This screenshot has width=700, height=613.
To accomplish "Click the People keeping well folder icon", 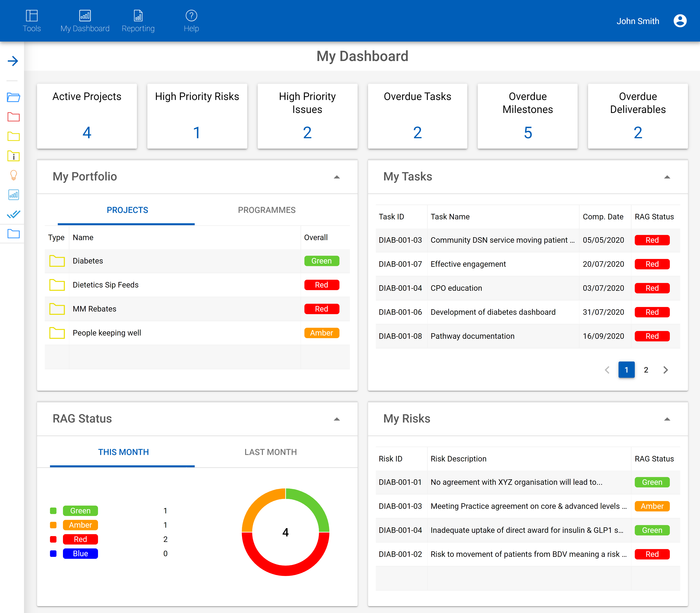I will point(57,333).
